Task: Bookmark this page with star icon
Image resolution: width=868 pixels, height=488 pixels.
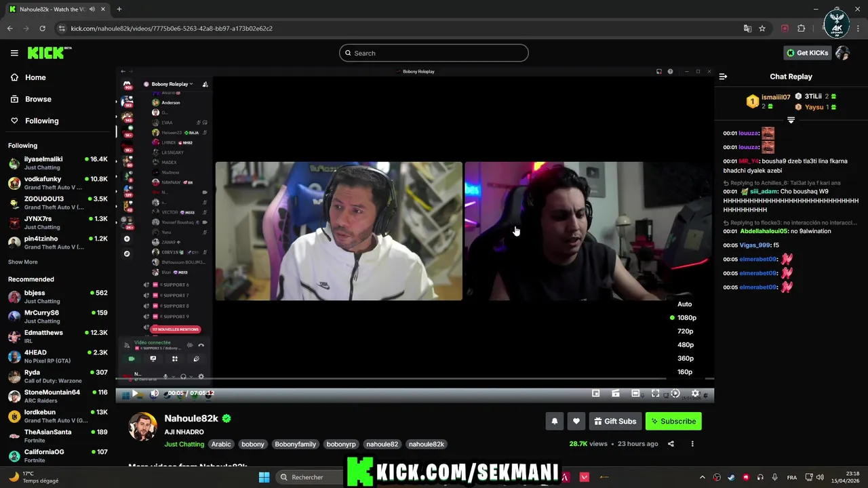Action: pos(762,28)
